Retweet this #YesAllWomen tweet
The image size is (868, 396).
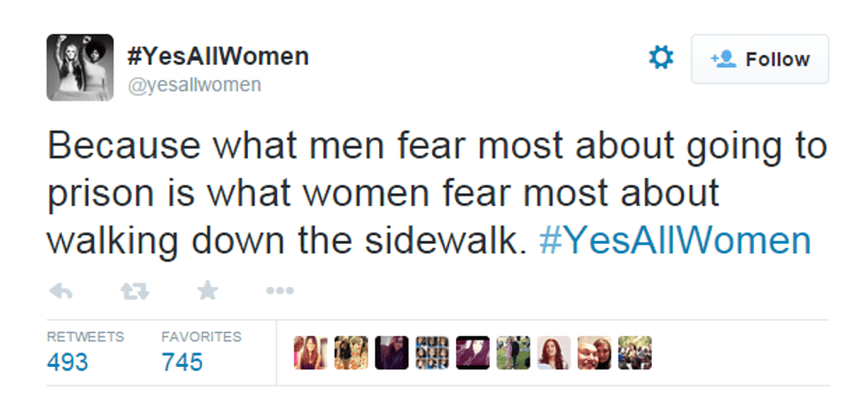click(x=135, y=290)
